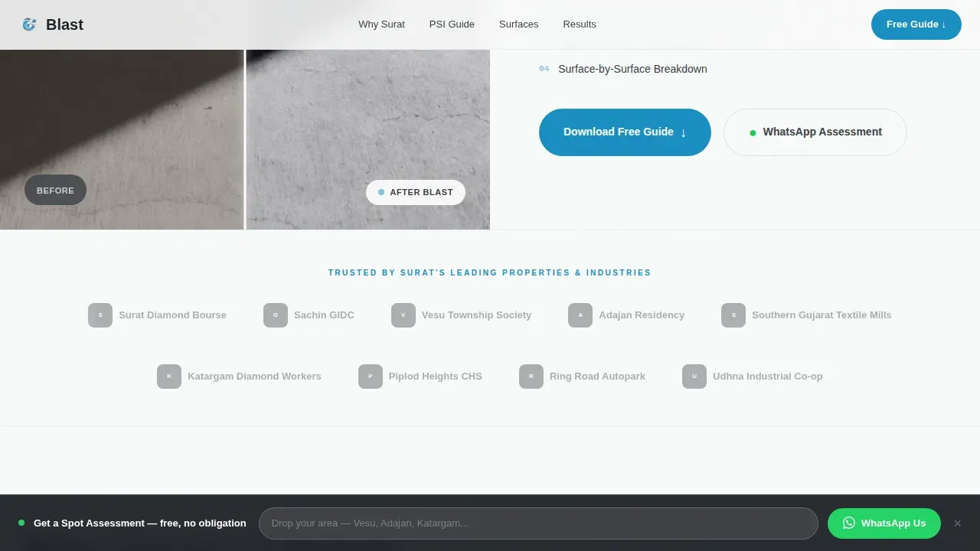Click Southern Gujarat Textile Mills name
Screen dimensions: 980x551
(822, 315)
